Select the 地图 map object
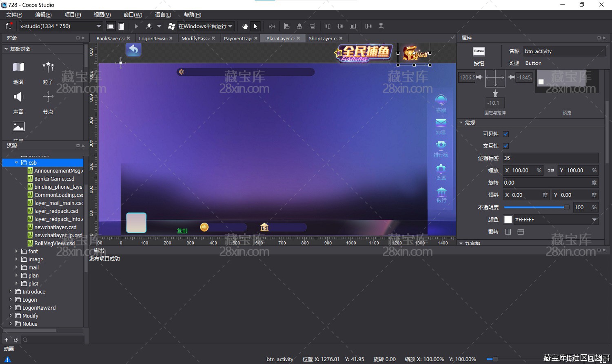 tap(18, 73)
